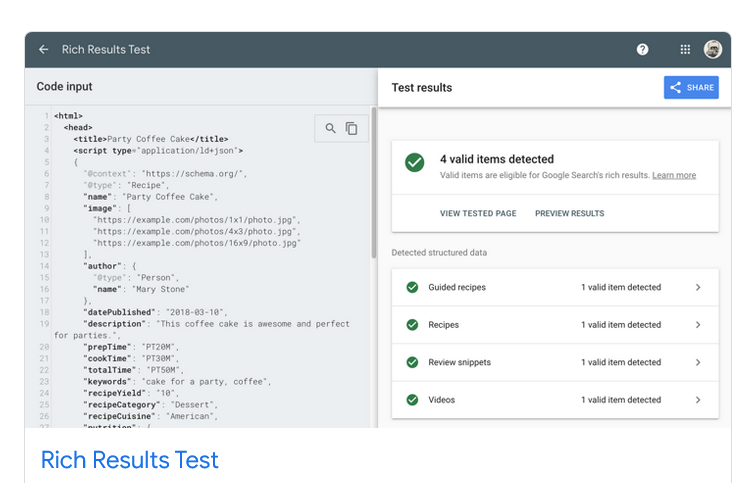
Task: Click the "1 valid item detected" text for Recipes
Action: click(621, 325)
